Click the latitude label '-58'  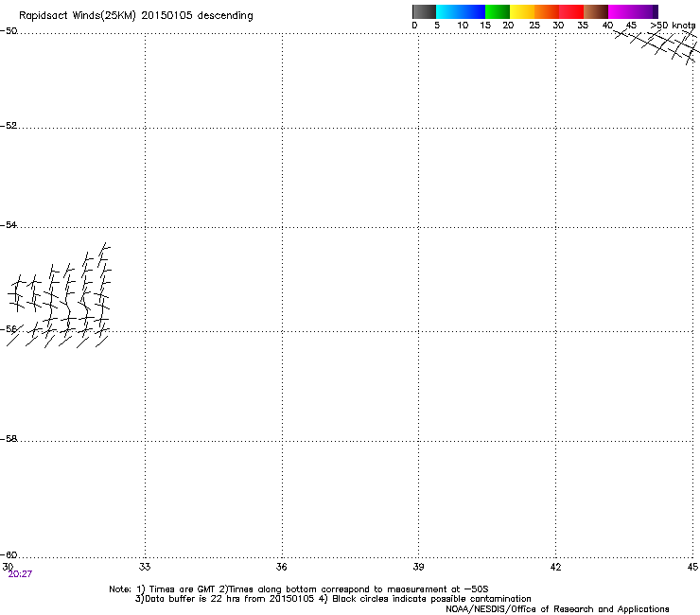point(9,439)
